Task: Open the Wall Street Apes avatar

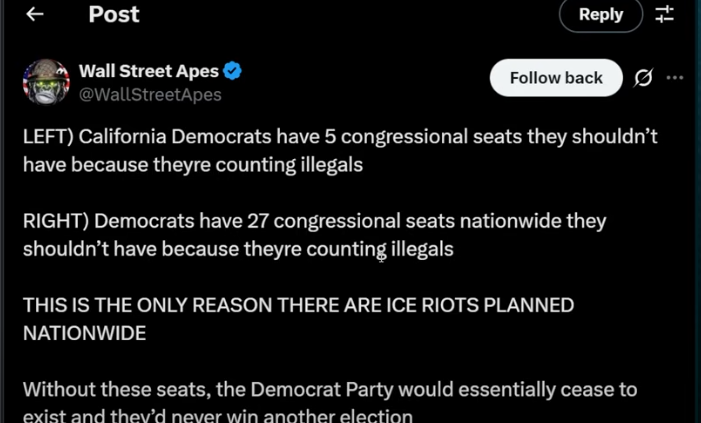Action: (x=46, y=82)
